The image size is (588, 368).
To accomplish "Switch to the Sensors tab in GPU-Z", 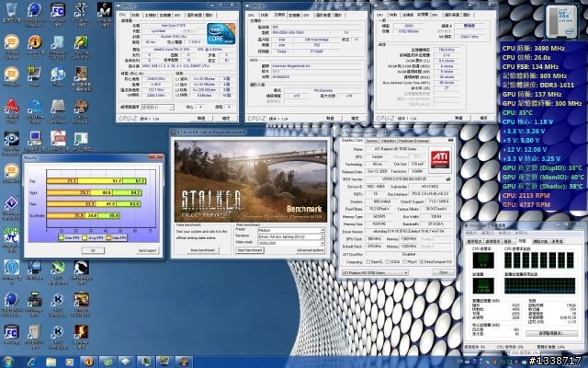I will (371, 141).
